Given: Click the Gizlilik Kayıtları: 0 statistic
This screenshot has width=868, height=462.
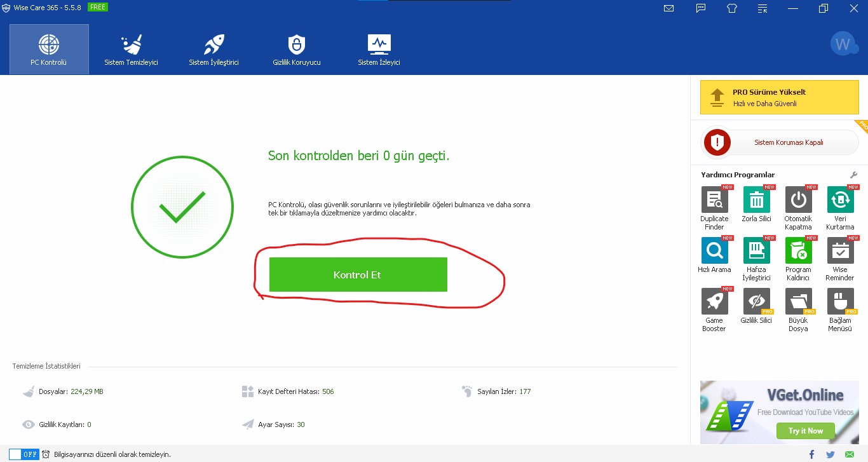Looking at the screenshot, I should click(x=57, y=425).
